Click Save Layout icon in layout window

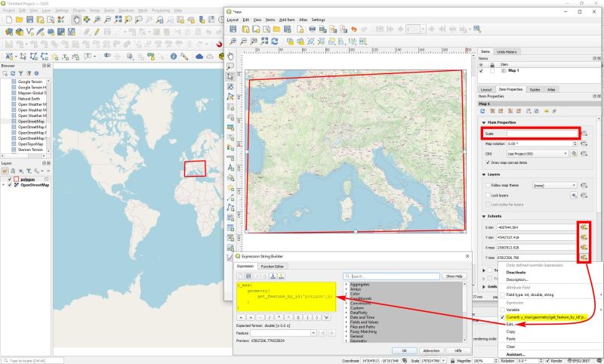click(x=233, y=29)
